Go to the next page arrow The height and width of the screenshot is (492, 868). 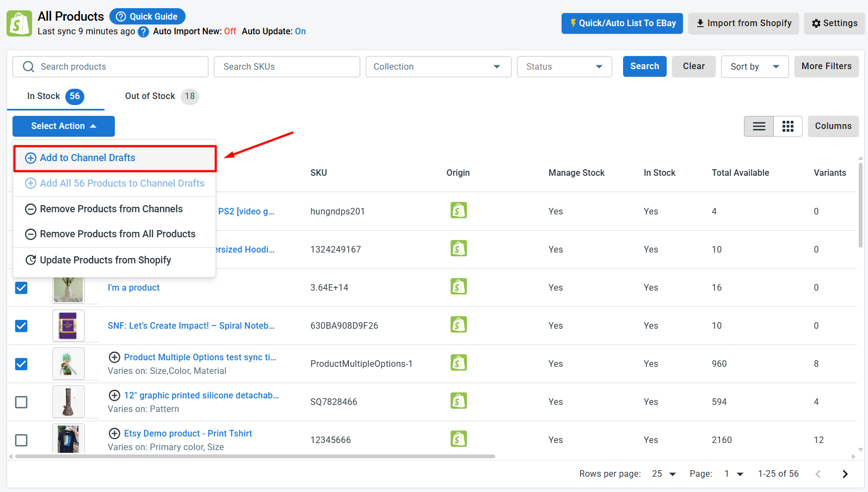click(845, 474)
